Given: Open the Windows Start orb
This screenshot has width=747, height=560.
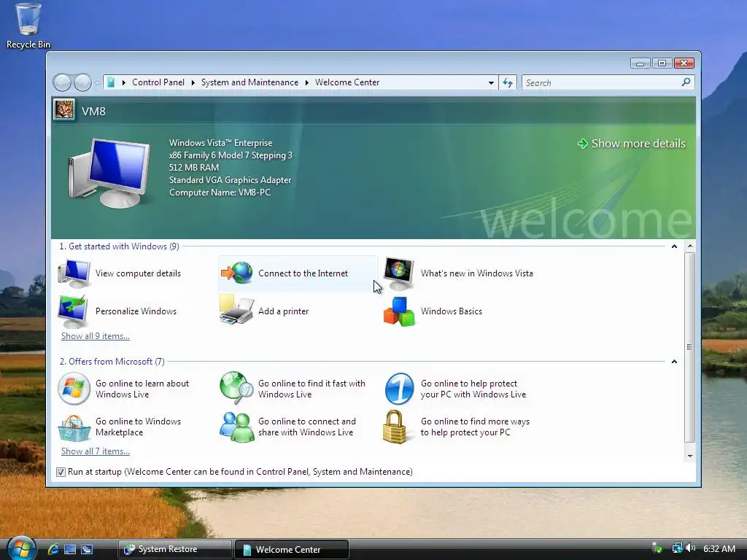Looking at the screenshot, I should coord(21,548).
